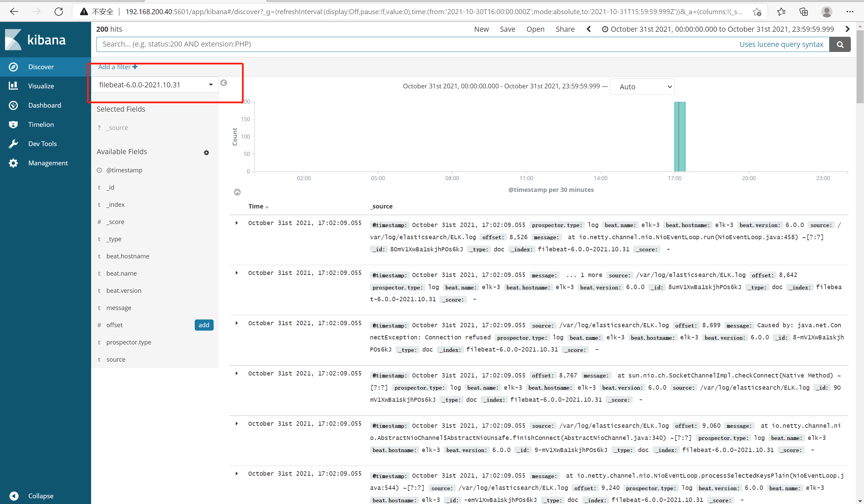Move time range backward arrow
864x504 pixels.
(x=589, y=29)
